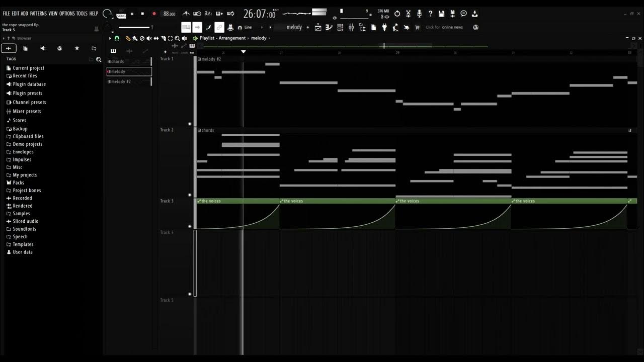Select the melody #2 pattern in picker

pos(129,81)
